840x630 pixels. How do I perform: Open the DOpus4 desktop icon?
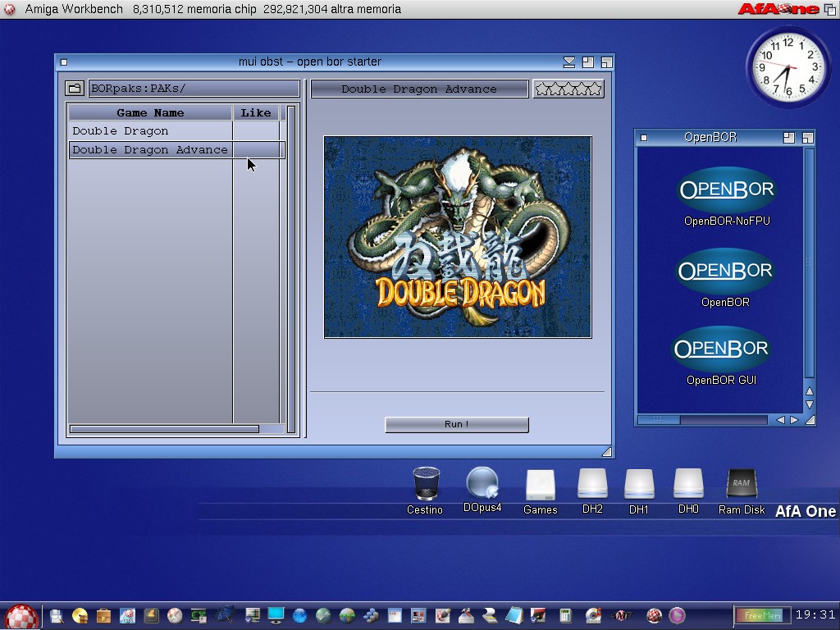pyautogui.click(x=482, y=484)
